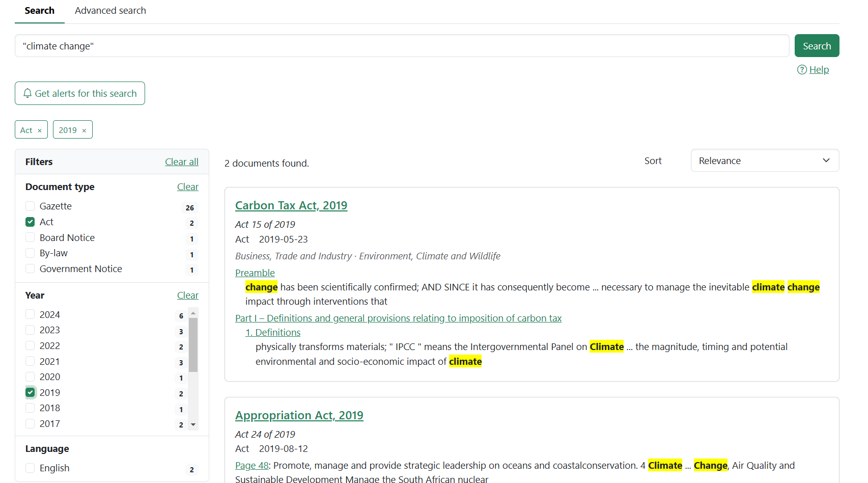Check the Gazette document type checkbox
Image resolution: width=868 pixels, height=483 pixels.
click(x=30, y=206)
